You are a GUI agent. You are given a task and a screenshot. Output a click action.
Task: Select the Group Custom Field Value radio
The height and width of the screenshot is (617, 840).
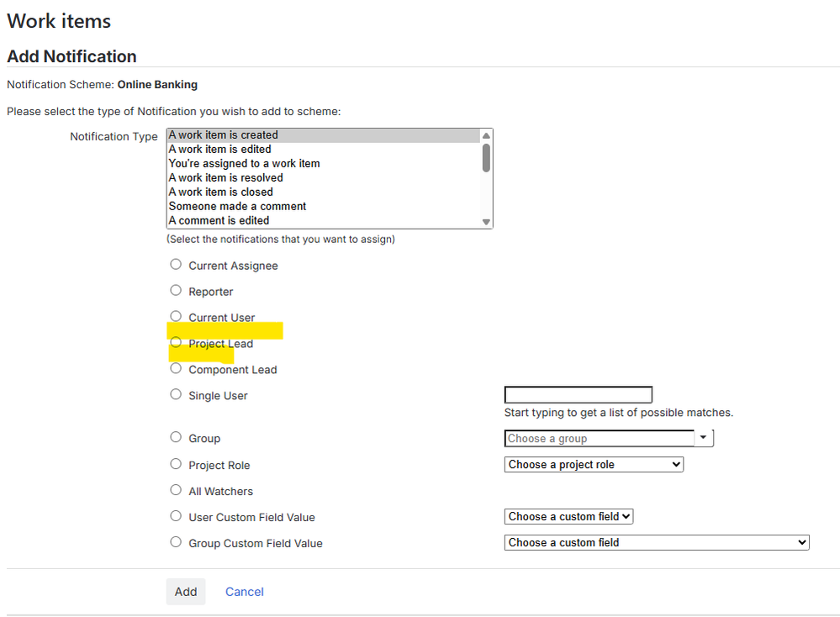tap(176, 542)
